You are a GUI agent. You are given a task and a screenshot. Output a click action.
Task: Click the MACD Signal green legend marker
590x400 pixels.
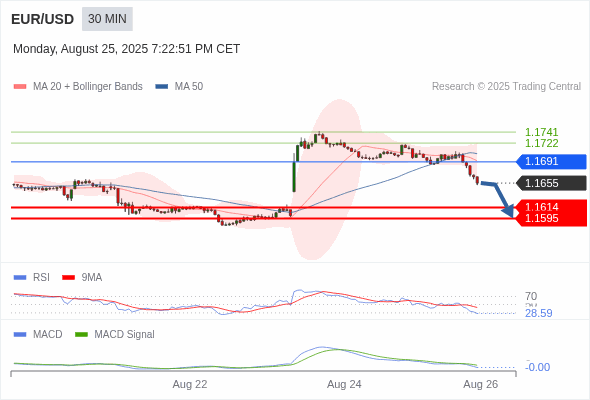click(81, 335)
